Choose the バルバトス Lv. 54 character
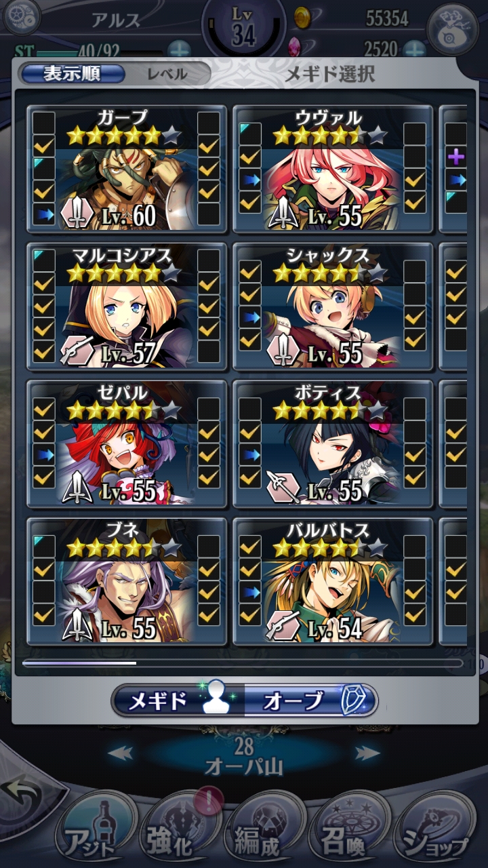The image size is (488, 868). click(x=333, y=581)
